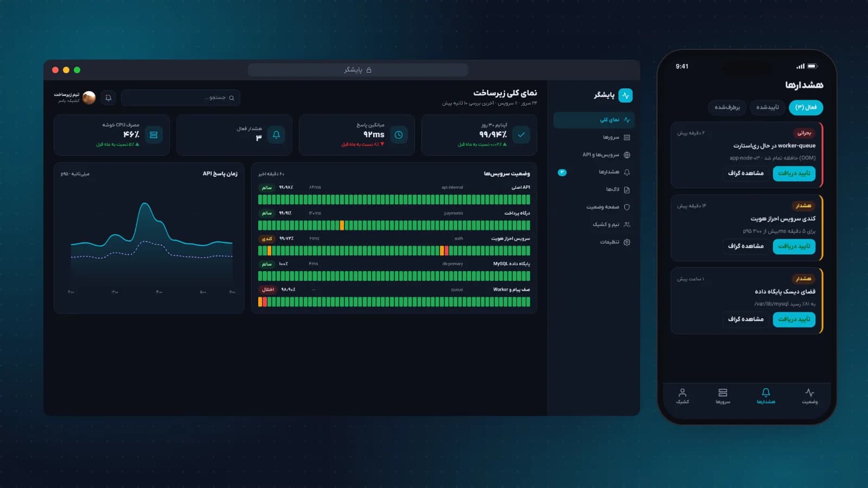
Task: Open the notification bell in top bar
Action: click(x=108, y=98)
